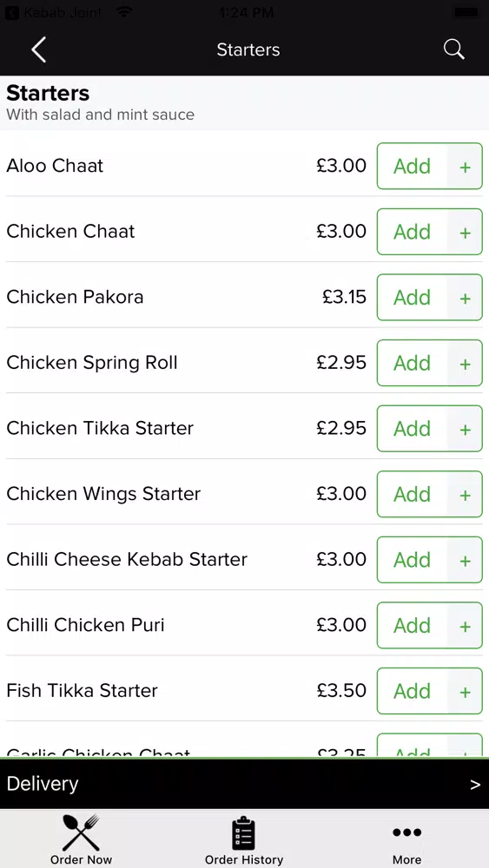Open the Delivery option bar
489x868 pixels.
click(244, 784)
